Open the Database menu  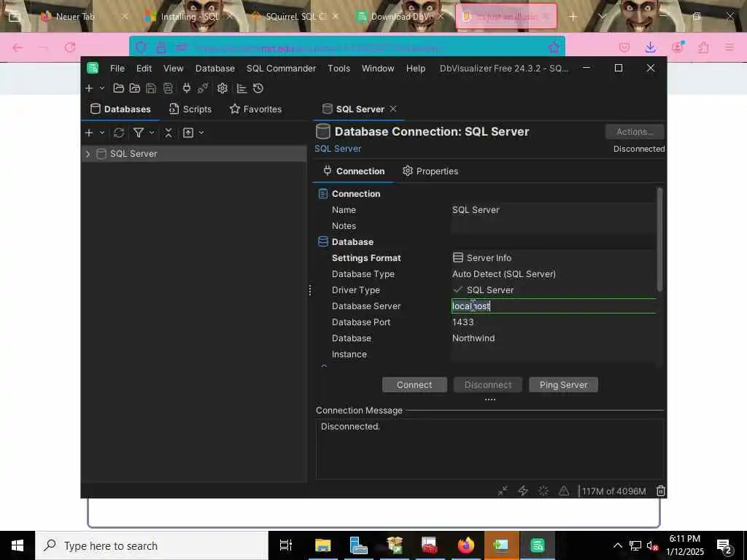pos(215,69)
